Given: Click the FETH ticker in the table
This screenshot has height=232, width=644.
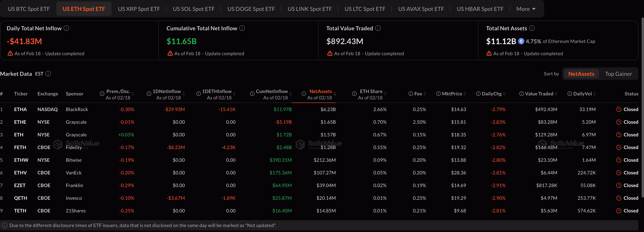Looking at the screenshot, I should [x=20, y=147].
